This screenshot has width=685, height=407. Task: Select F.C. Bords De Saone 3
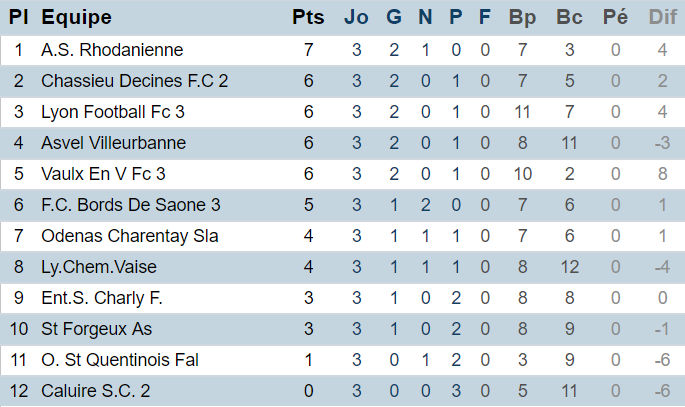pos(130,205)
